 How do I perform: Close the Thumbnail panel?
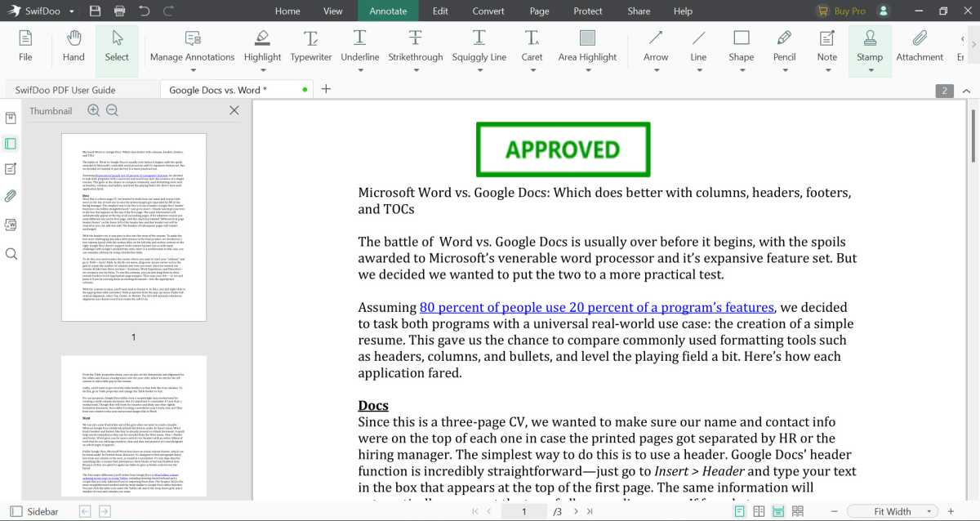click(234, 110)
